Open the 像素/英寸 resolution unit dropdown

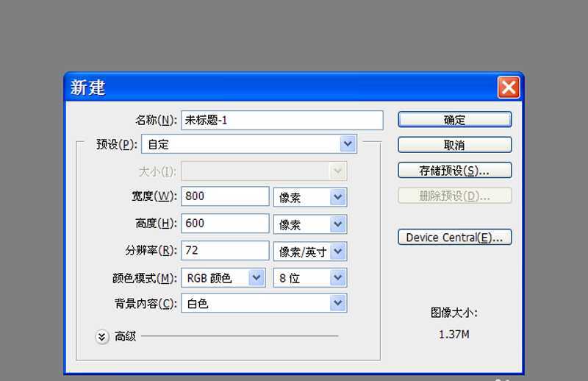pyautogui.click(x=309, y=252)
